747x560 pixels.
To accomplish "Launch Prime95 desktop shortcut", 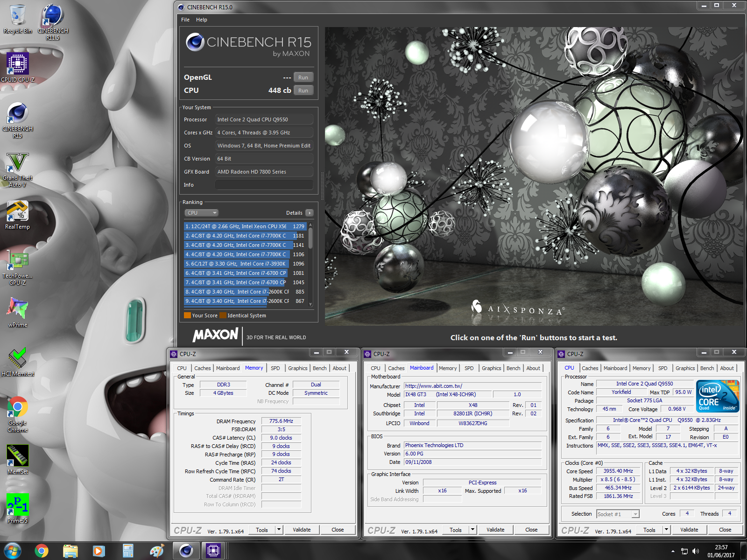I will tap(18, 509).
